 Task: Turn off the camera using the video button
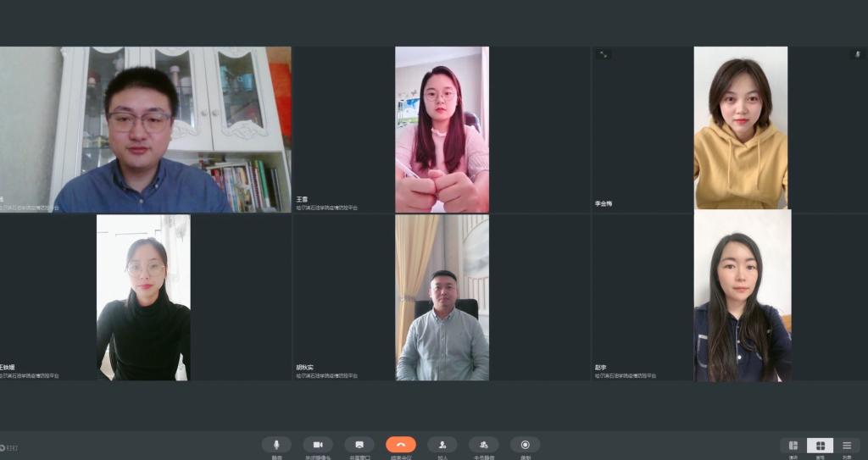318,445
